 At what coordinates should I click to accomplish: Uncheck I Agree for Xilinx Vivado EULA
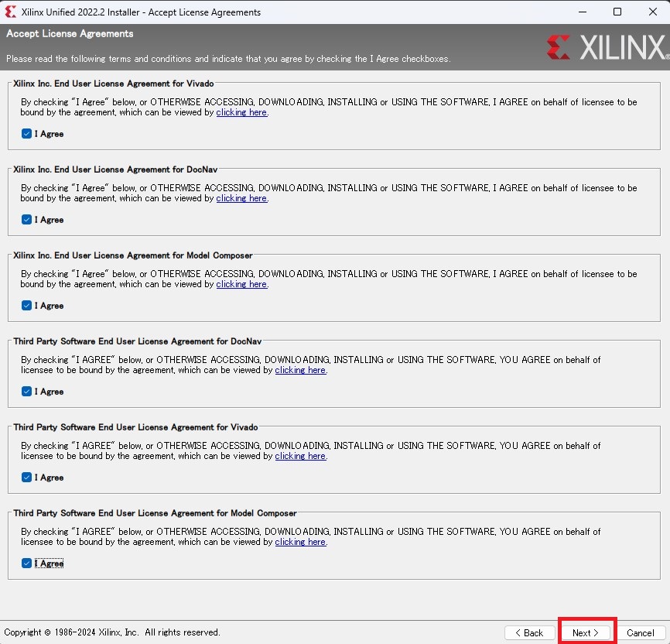[26, 134]
